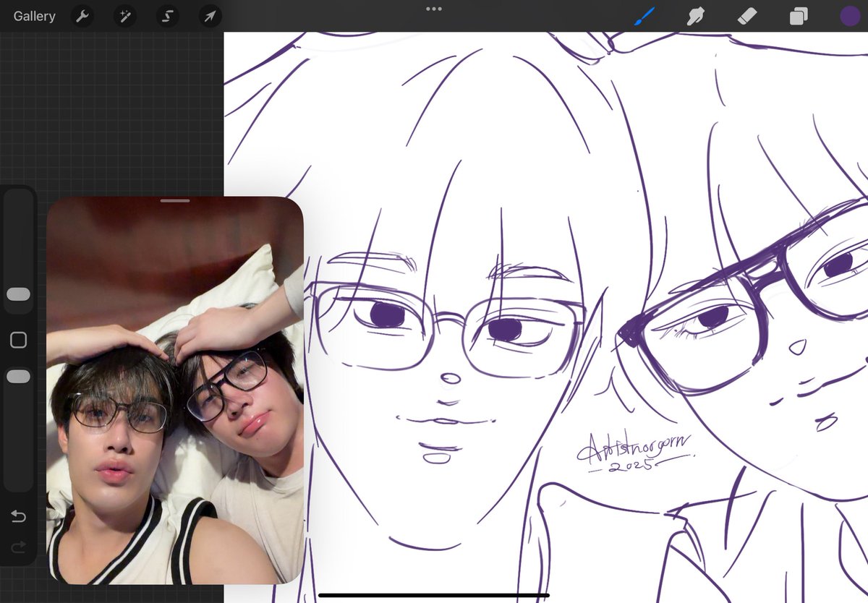The height and width of the screenshot is (603, 868).
Task: Select the Smudge tool
Action: point(696,16)
